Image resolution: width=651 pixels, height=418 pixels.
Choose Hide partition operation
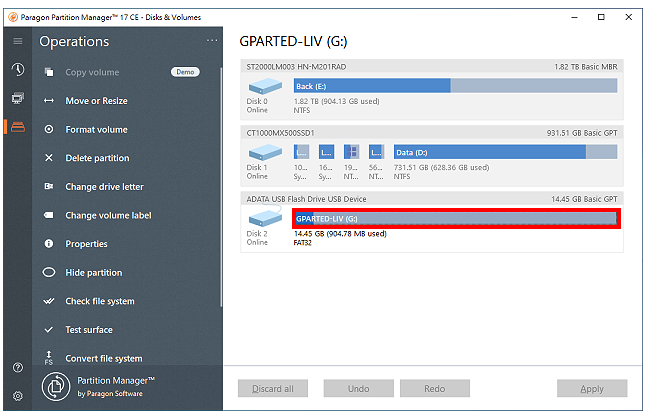94,273
